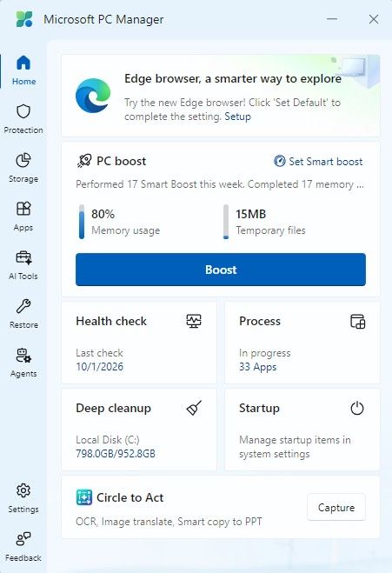
Task: Click the Capture button
Action: coord(336,507)
